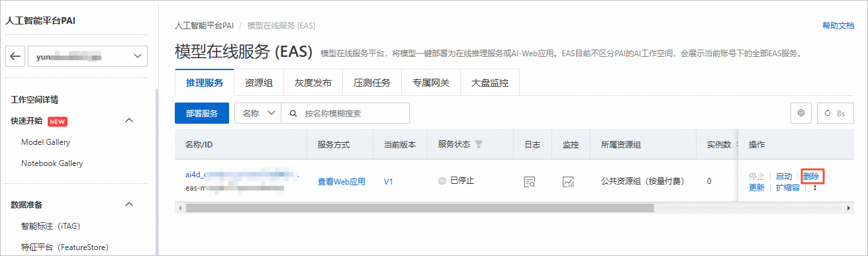Click the 更新 action link
The image size is (868, 256).
click(x=757, y=187)
